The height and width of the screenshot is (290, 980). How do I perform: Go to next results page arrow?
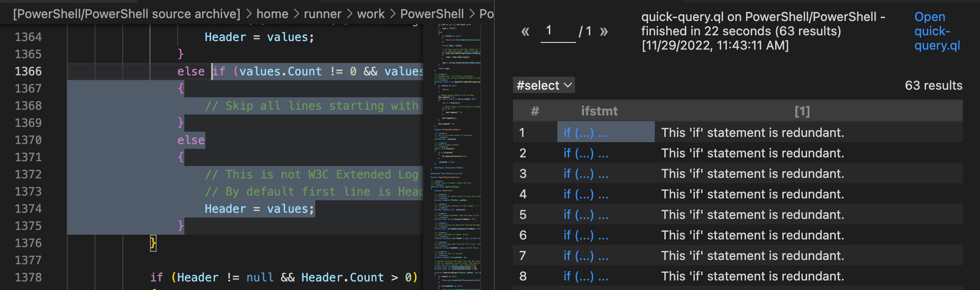[604, 32]
